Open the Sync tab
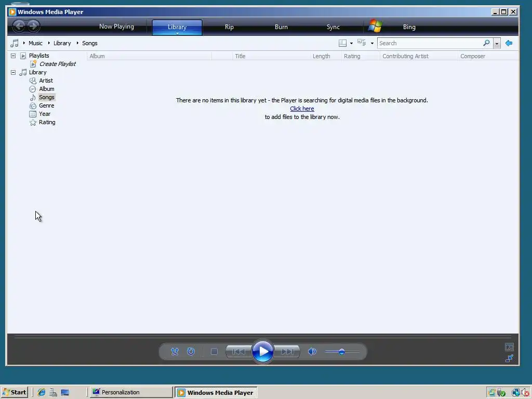The height and width of the screenshot is (399, 532). pyautogui.click(x=333, y=27)
